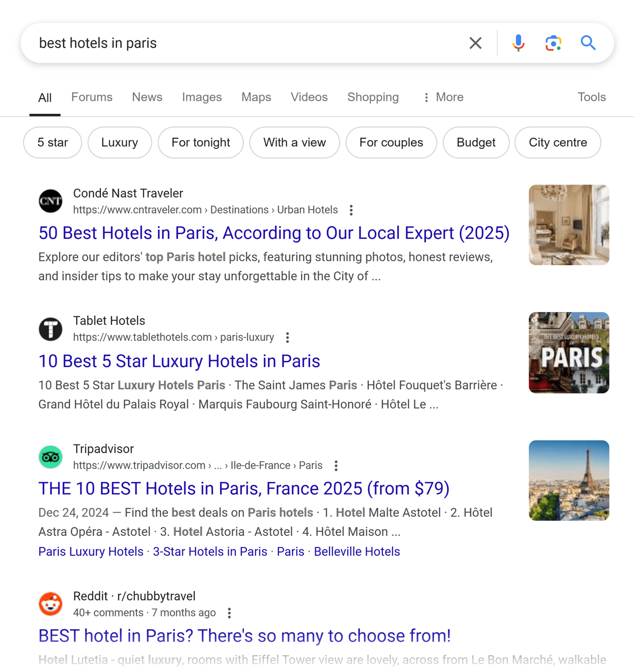Click the Google Lens camera search icon
Screen dimensions: 634x672
point(553,43)
